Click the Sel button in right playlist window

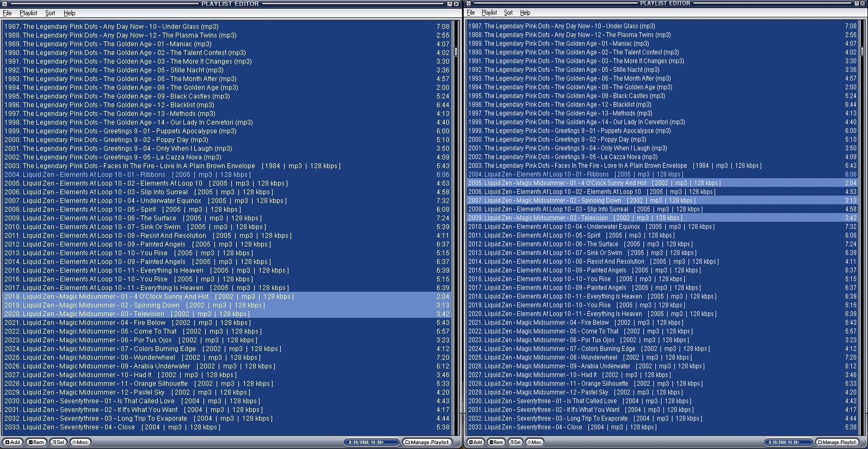pos(515,442)
